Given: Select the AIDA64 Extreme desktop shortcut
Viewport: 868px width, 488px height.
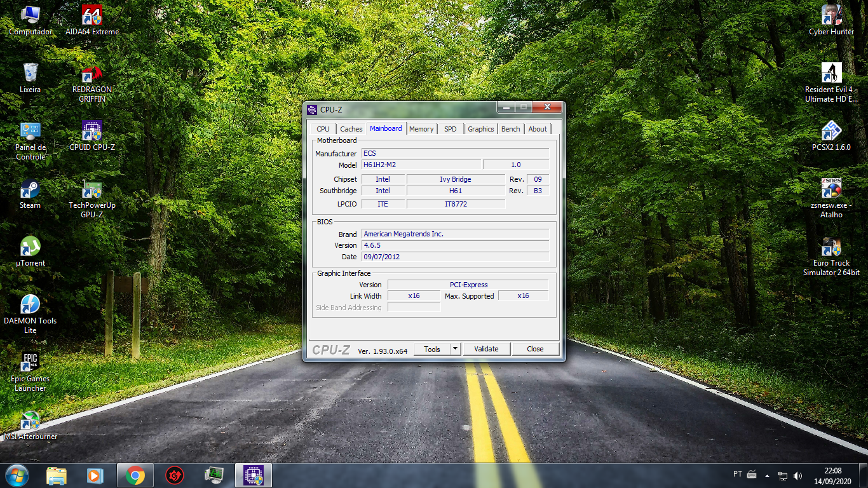Looking at the screenshot, I should coord(92,20).
